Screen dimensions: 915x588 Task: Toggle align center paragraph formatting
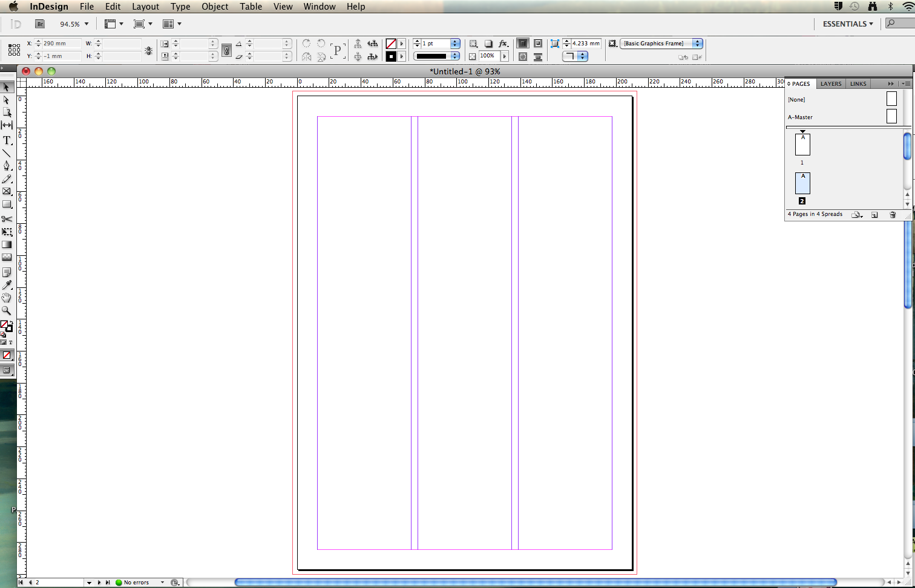(537, 44)
